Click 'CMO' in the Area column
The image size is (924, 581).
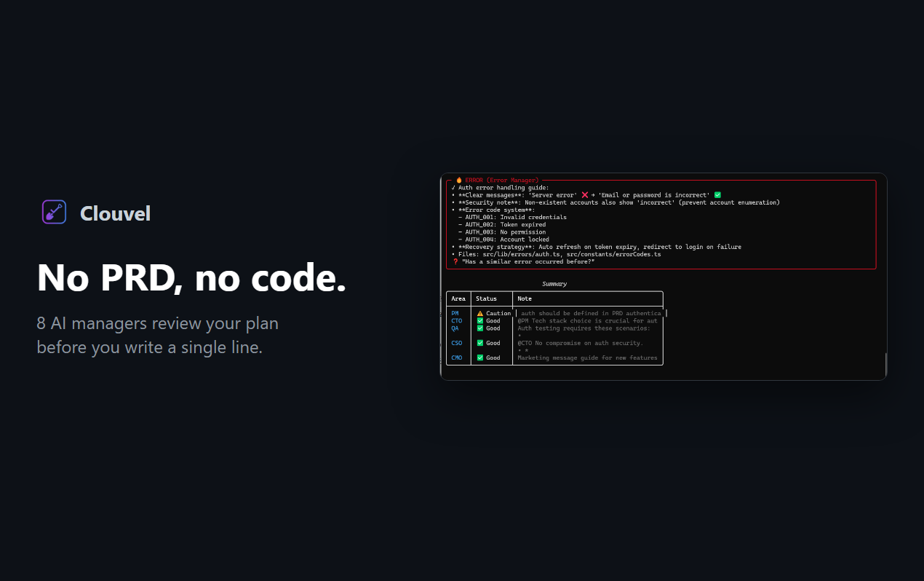click(456, 358)
